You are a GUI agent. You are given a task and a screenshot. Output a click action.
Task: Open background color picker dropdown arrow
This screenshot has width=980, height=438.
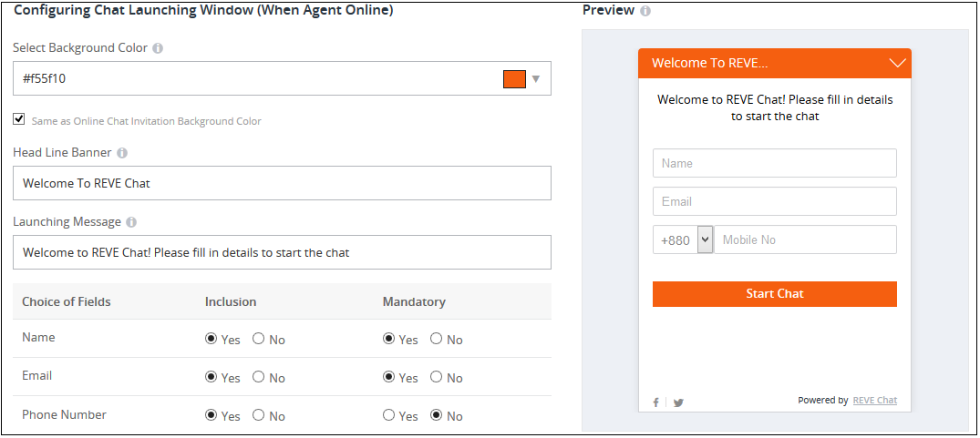(x=536, y=79)
